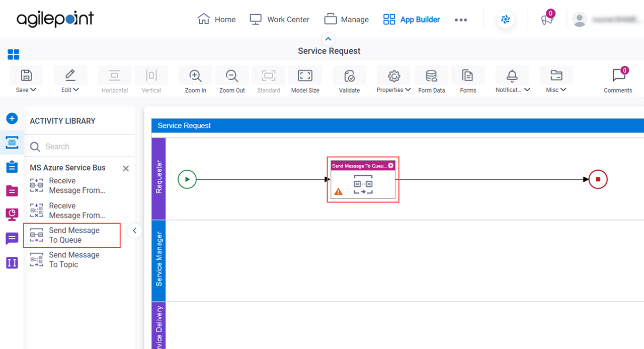Click the blue pinwheel icon in header
This screenshot has width=644, height=349.
coord(506,20)
